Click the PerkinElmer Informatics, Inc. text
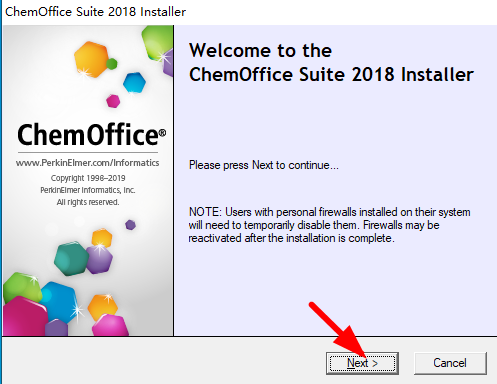The height and width of the screenshot is (384, 497). (x=88, y=190)
